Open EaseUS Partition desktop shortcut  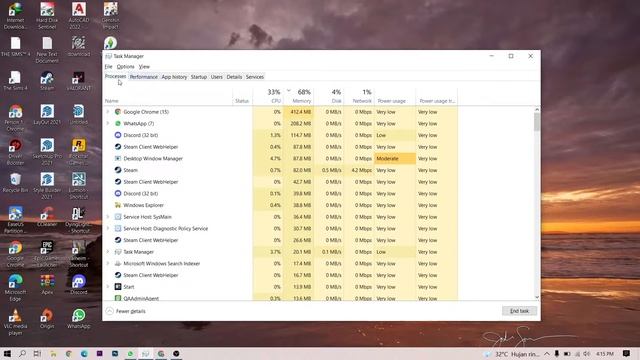(16, 220)
